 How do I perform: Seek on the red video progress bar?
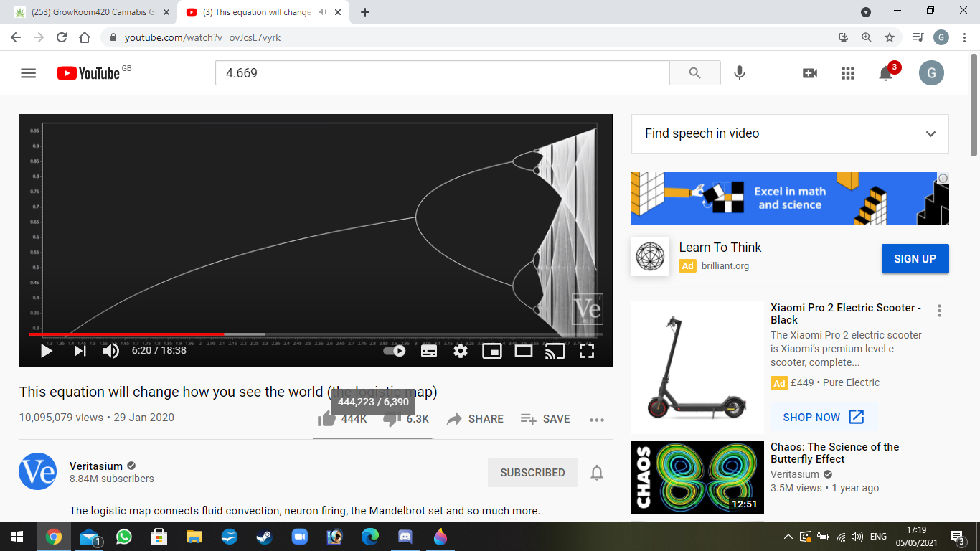tap(143, 334)
